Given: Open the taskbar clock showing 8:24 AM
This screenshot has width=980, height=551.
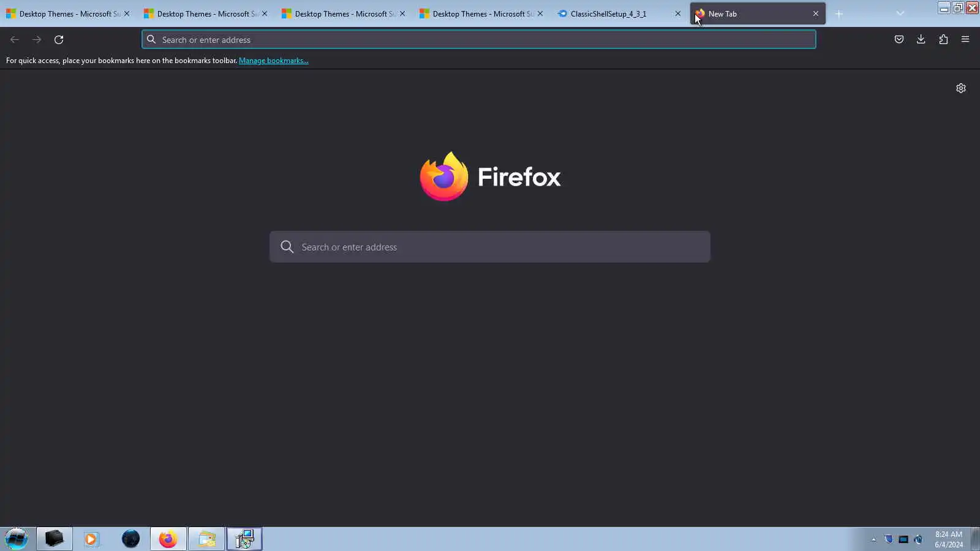Looking at the screenshot, I should (949, 539).
